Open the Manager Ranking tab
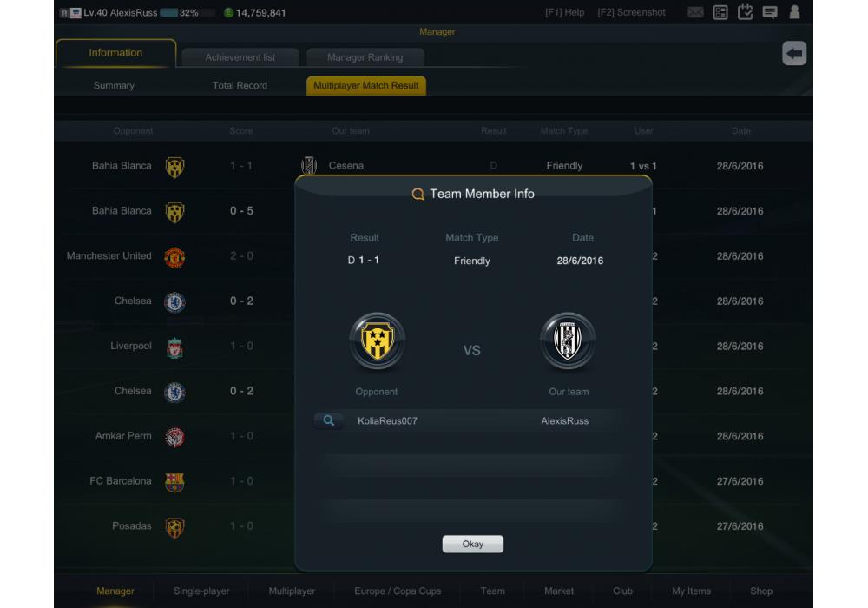This screenshot has height=608, width=868. (365, 57)
